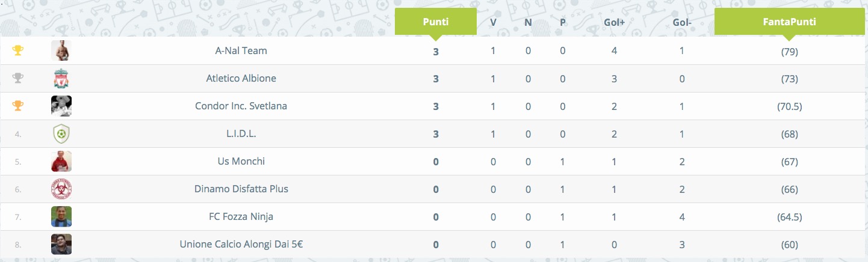Image resolution: width=868 pixels, height=262 pixels.
Task: Click the V wins column header
Action: pyautogui.click(x=493, y=22)
